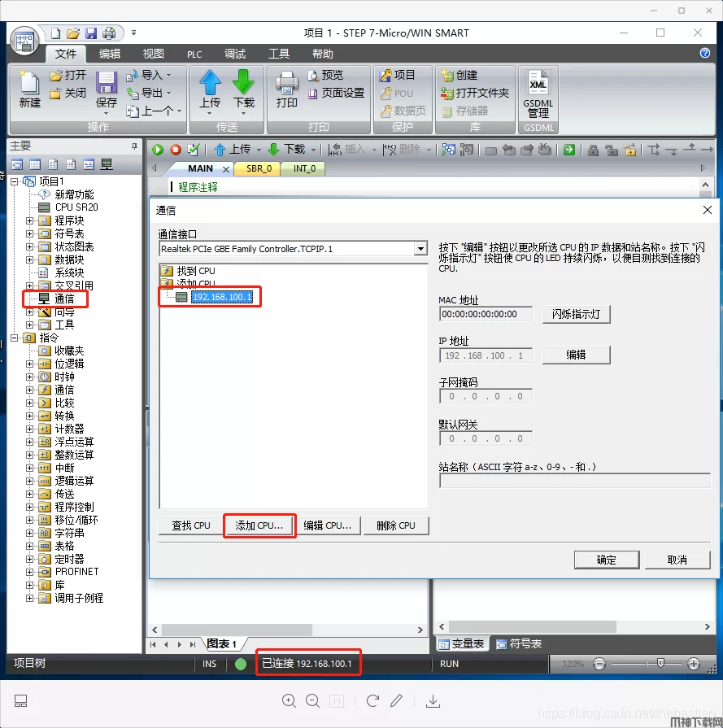723x728 pixels.
Task: Click the red STOP button in the editor toolbar
Action: 176,150
